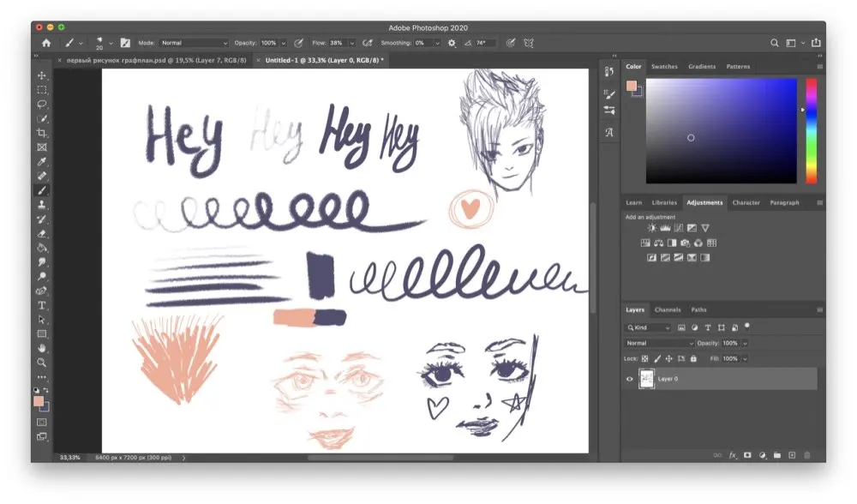The image size is (857, 504).
Task: Choose the Crop tool
Action: [41, 133]
